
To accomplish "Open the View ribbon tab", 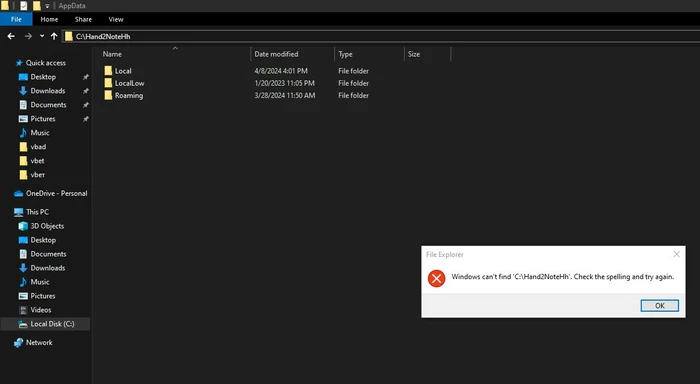I will click(x=116, y=19).
